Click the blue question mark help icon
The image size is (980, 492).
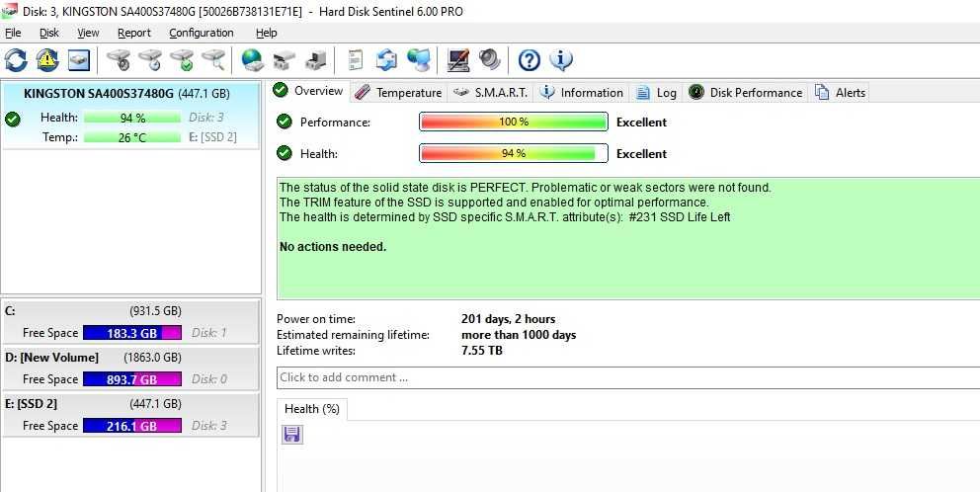pos(530,60)
